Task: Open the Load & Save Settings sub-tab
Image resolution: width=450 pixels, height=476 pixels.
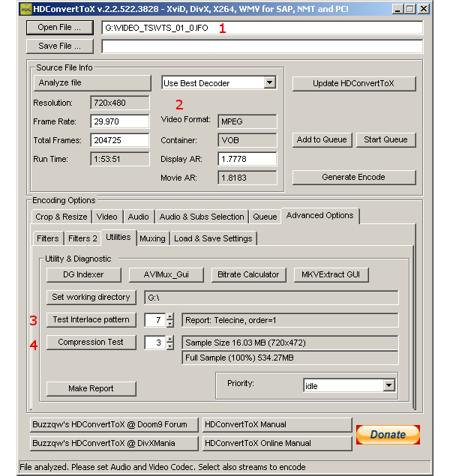Action: tap(214, 238)
